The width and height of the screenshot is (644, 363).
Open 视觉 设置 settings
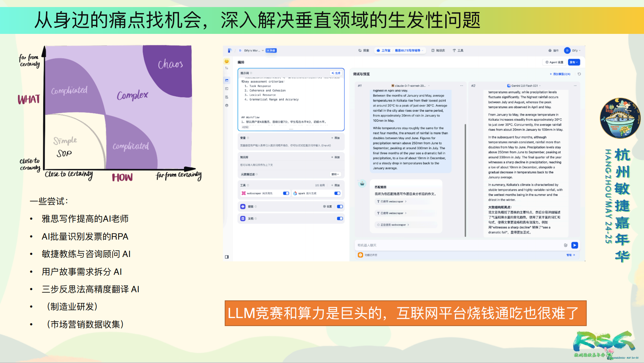tap(327, 207)
